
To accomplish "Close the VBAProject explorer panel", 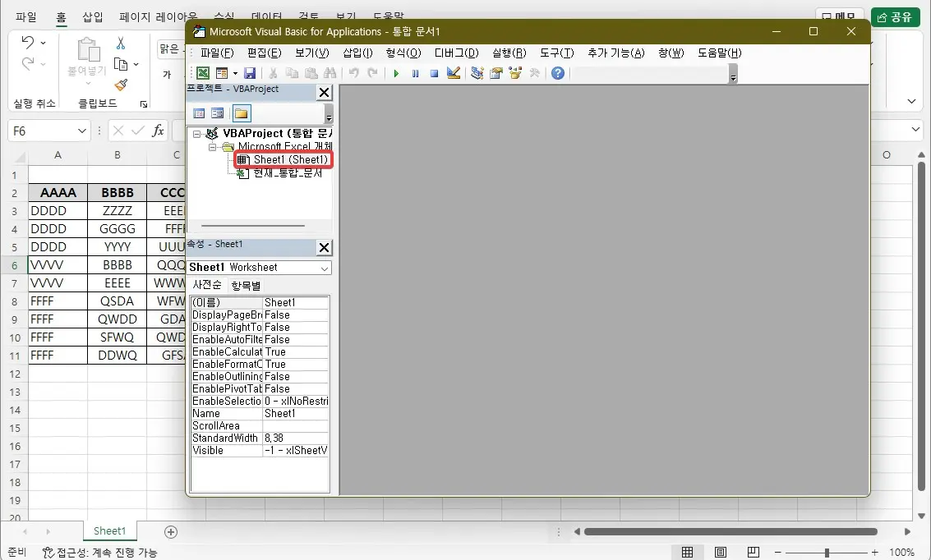I will click(324, 92).
